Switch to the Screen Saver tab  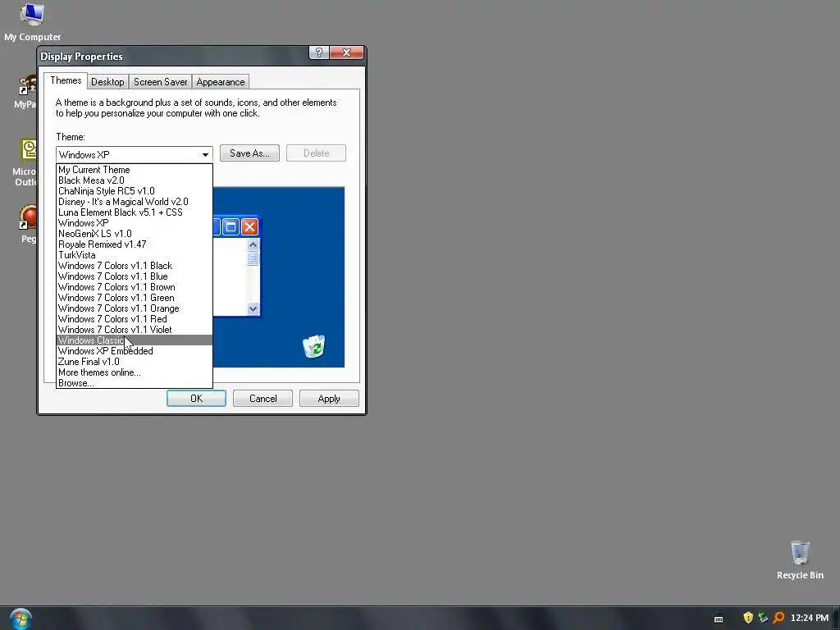(x=160, y=82)
